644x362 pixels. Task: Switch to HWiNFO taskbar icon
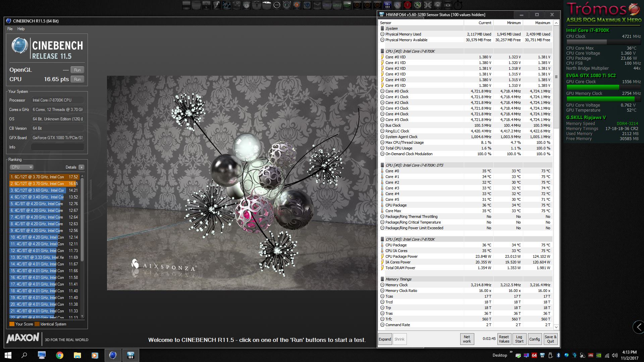click(130, 355)
